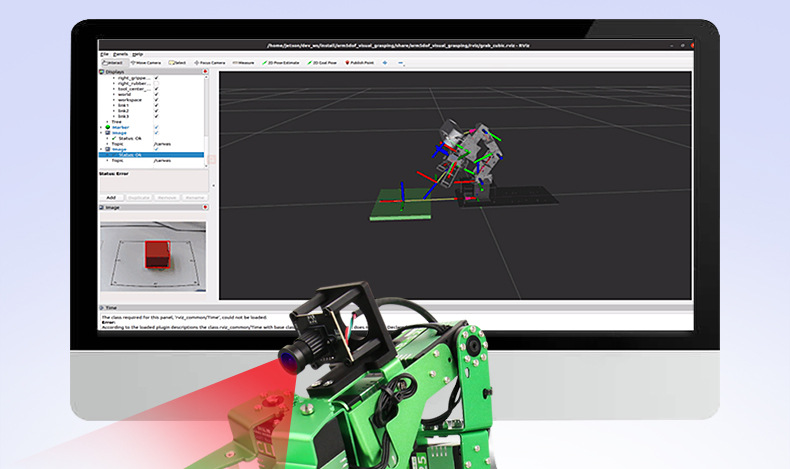
Task: Click the Publish Point tool
Action: 362,62
